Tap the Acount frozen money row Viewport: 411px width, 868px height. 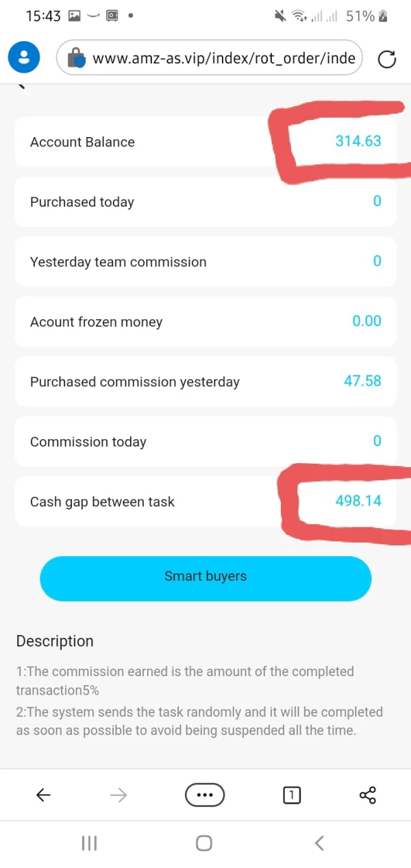(x=206, y=321)
